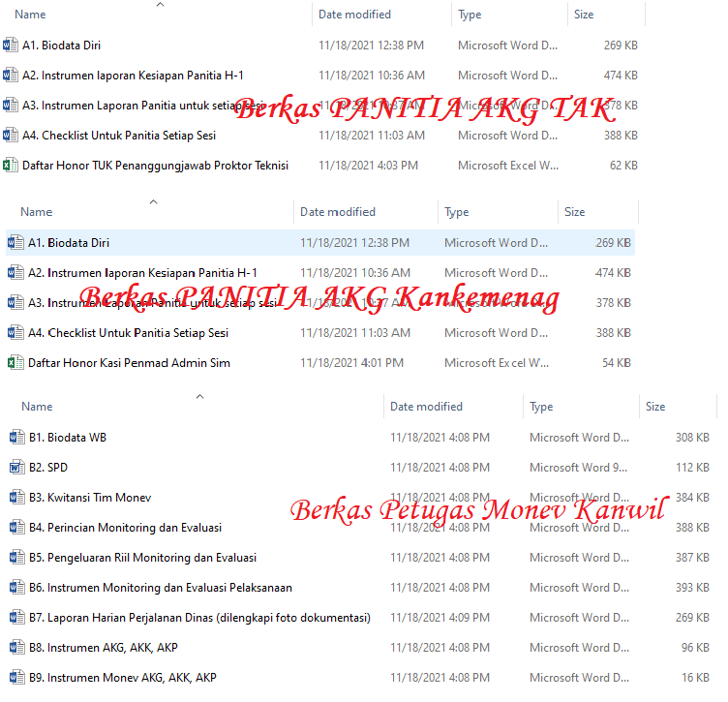Click the Word icon beside B4. Perincian Monitoring
This screenshot has height=702, width=728.
[17, 528]
